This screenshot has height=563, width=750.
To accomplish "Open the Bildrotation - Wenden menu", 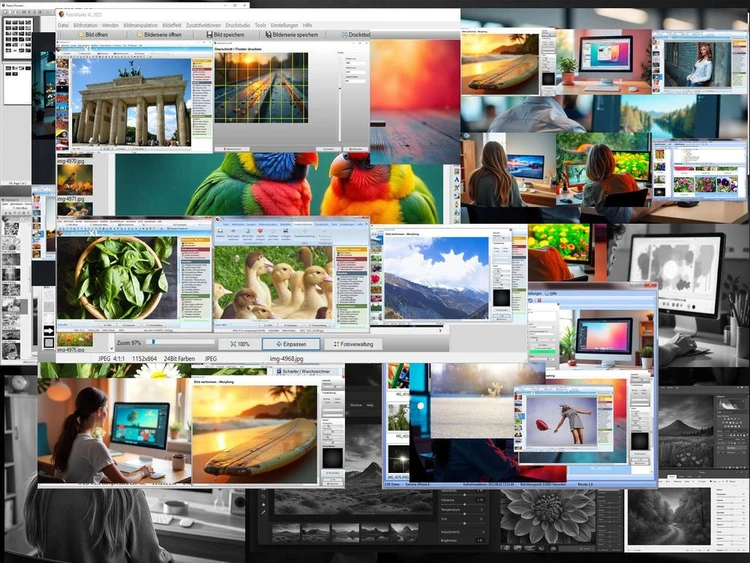I will pyautogui.click(x=96, y=25).
